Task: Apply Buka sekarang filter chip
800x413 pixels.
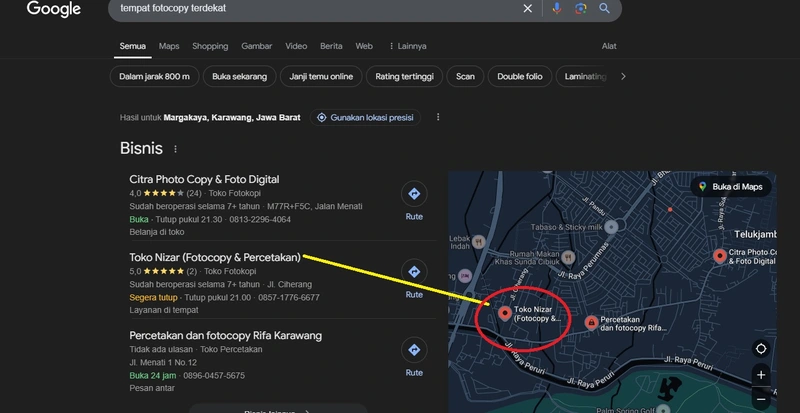Action: (240, 77)
